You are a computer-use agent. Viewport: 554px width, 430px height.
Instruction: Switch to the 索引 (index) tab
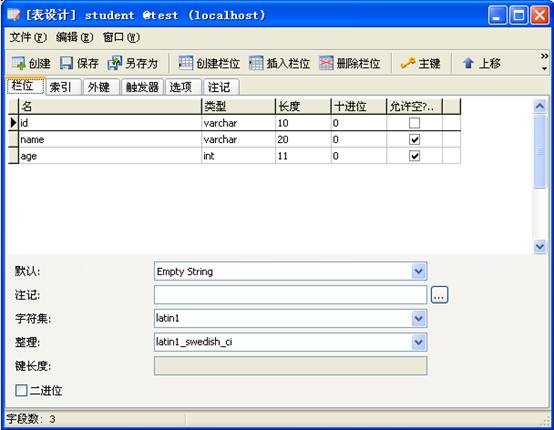(60, 87)
